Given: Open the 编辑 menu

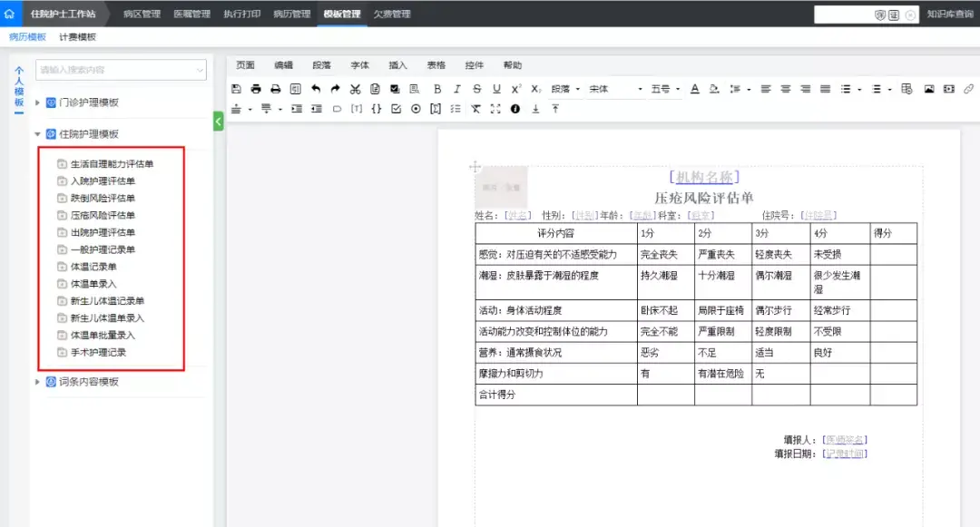Looking at the screenshot, I should [283, 65].
